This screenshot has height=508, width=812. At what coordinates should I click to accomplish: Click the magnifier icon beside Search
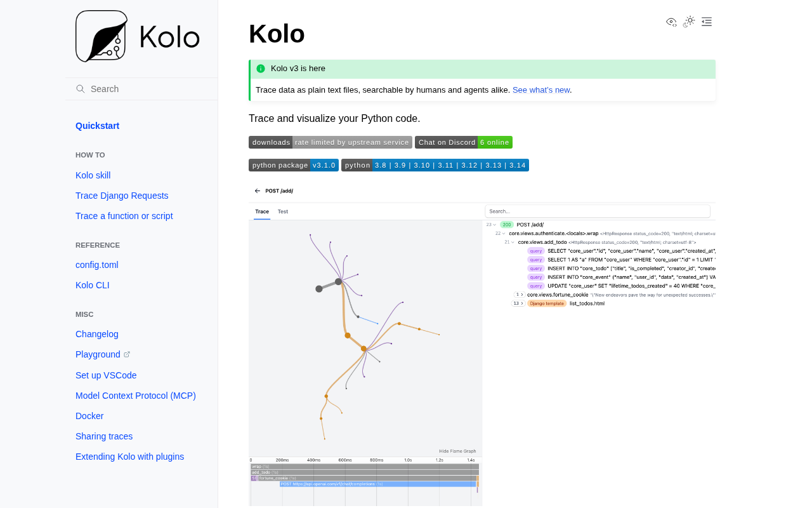tap(81, 89)
